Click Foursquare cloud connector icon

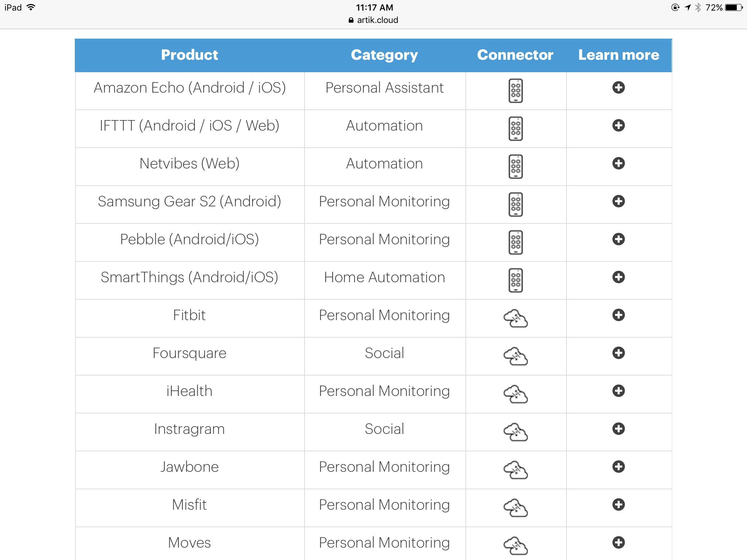(x=515, y=356)
